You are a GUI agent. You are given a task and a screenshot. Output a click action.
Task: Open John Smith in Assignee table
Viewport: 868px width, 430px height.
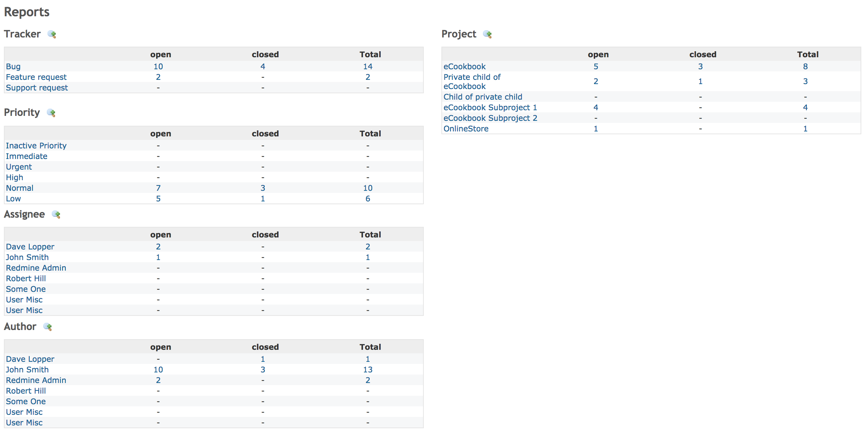(x=27, y=257)
